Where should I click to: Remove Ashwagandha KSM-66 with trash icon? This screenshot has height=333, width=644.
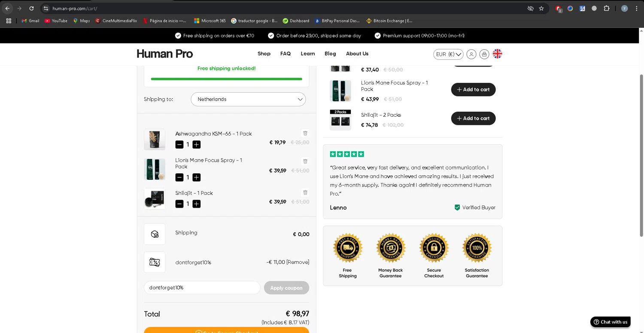pos(305,133)
